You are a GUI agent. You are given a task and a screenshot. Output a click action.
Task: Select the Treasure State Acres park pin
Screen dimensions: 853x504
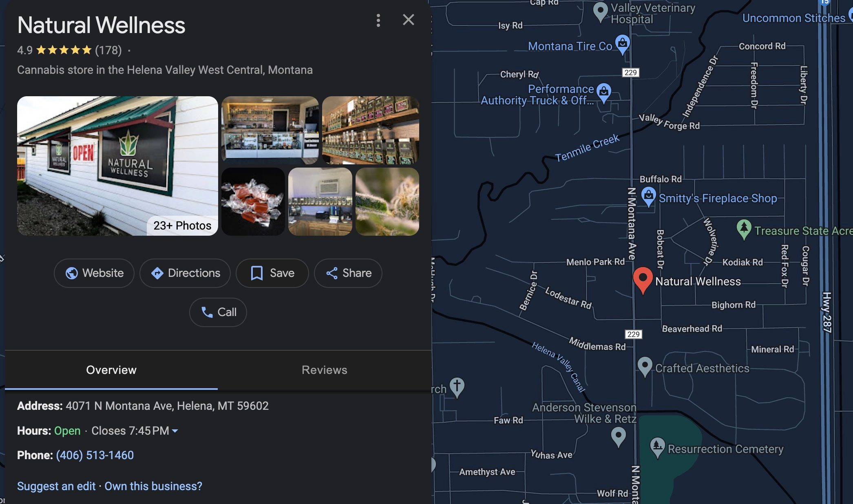pos(744,230)
